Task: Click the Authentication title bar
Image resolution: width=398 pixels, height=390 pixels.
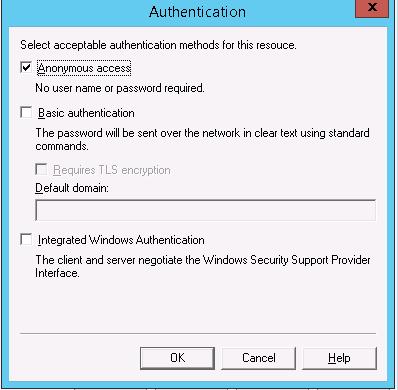Action: point(197,12)
